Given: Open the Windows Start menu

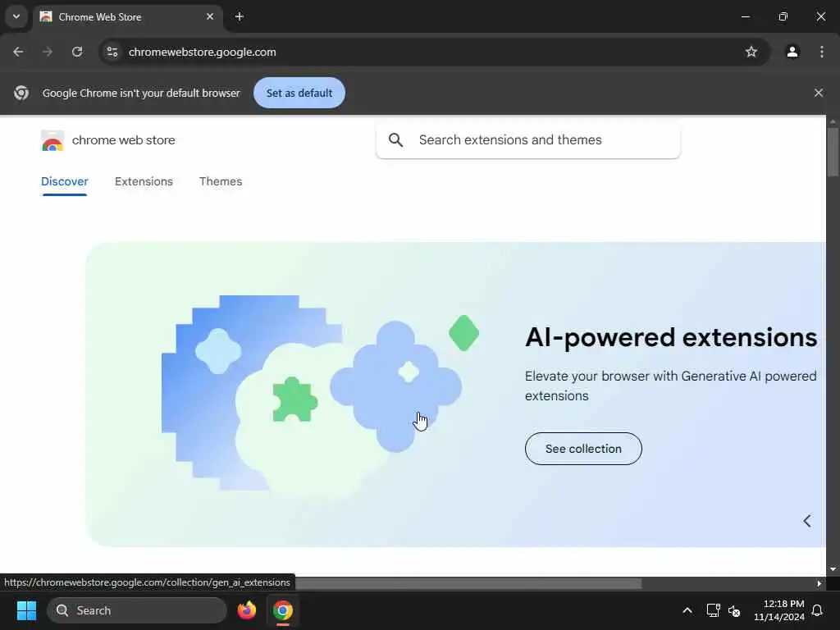Looking at the screenshot, I should tap(26, 610).
